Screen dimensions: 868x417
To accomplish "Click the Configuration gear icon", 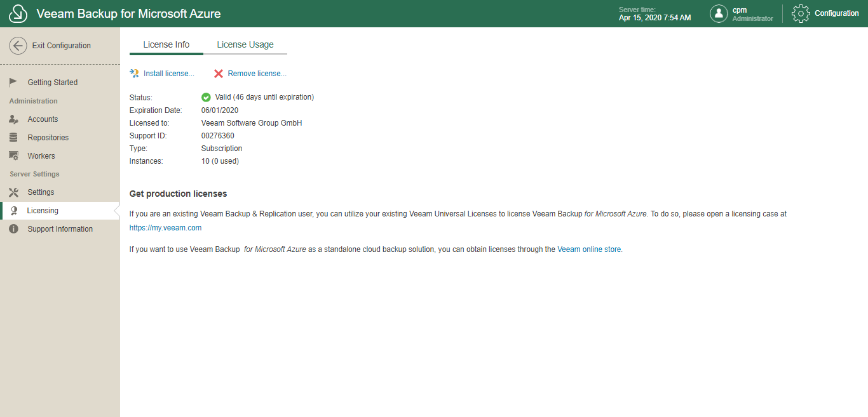I will pos(801,13).
